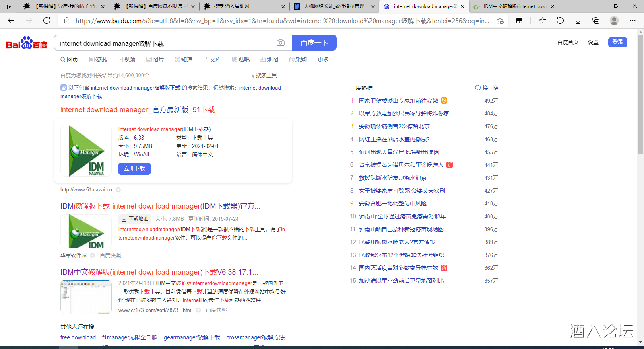Go back to the previous page
This screenshot has height=349, width=644.
[11, 21]
